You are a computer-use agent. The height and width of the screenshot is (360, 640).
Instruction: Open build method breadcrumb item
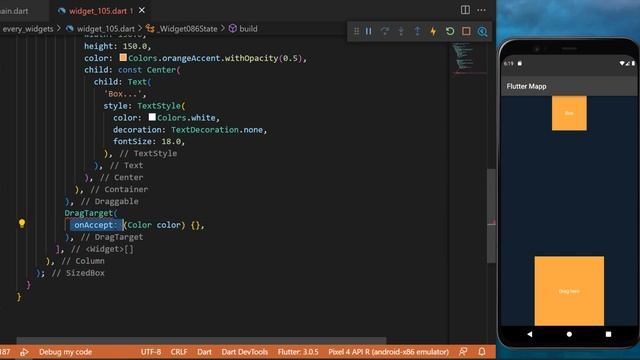coord(248,29)
